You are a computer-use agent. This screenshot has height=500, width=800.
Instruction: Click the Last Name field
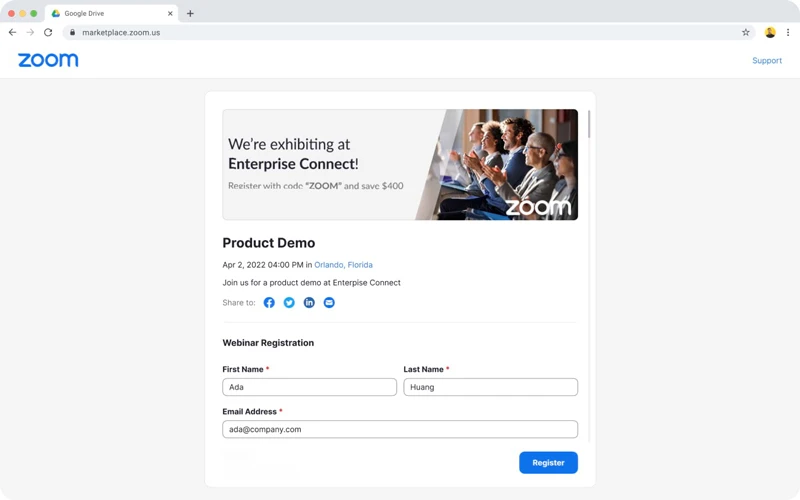pos(490,387)
